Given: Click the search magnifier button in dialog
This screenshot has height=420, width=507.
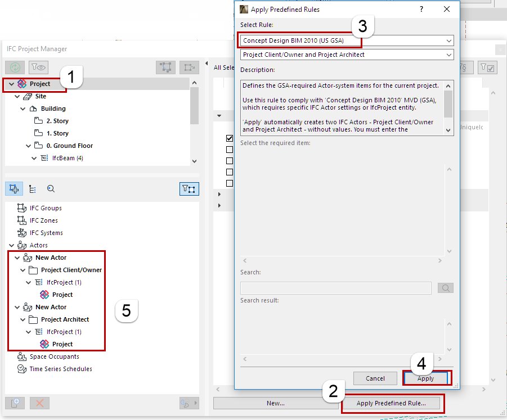Looking at the screenshot, I should 446,288.
